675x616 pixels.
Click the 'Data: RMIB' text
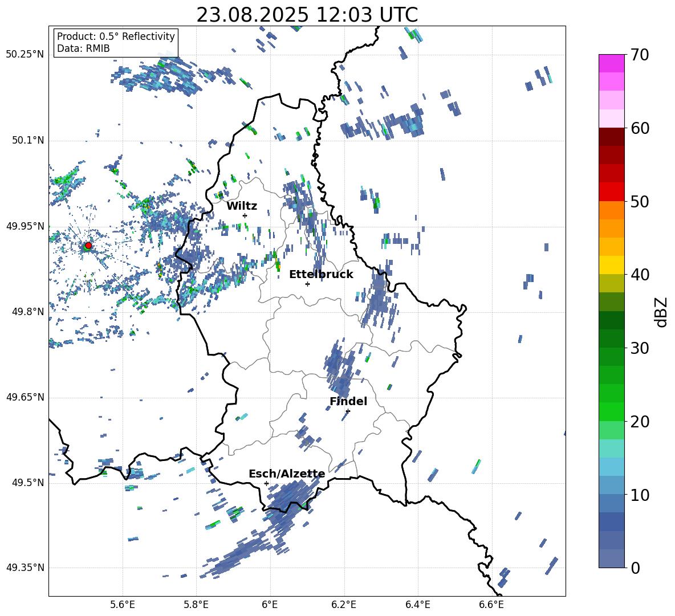pos(83,48)
